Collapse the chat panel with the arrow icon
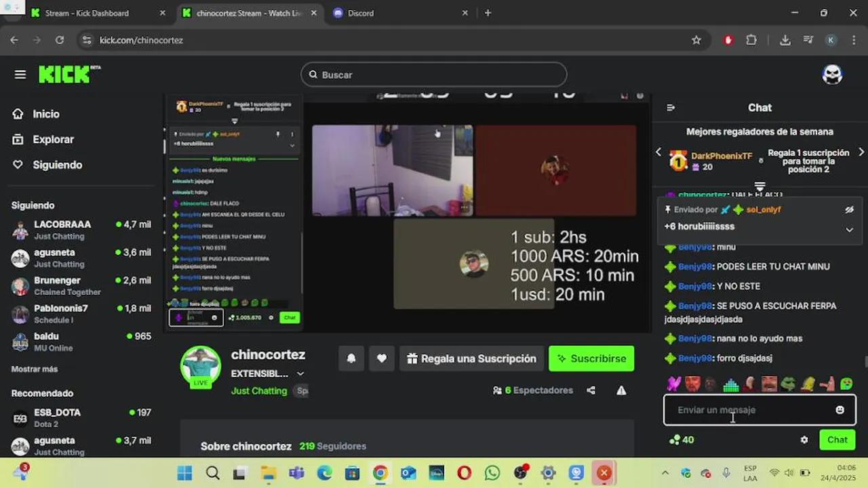The height and width of the screenshot is (488, 868). click(671, 108)
